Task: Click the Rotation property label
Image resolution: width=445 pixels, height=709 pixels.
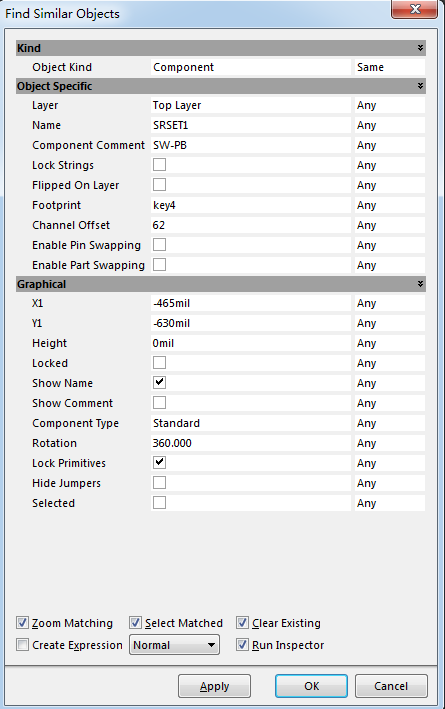Action: (54, 443)
